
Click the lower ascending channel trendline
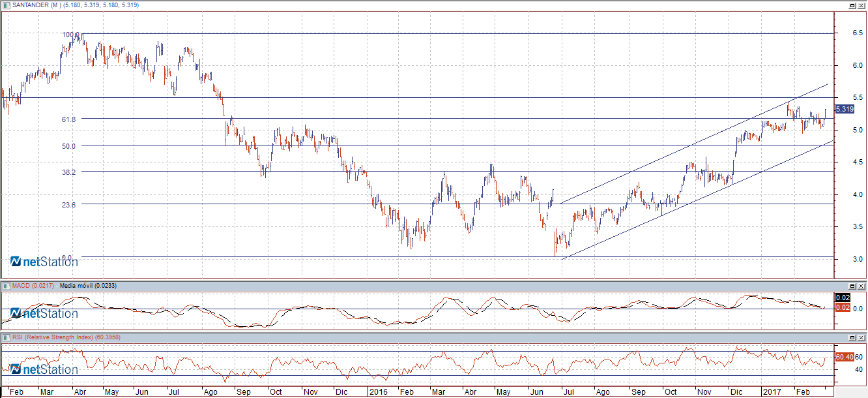point(697,199)
